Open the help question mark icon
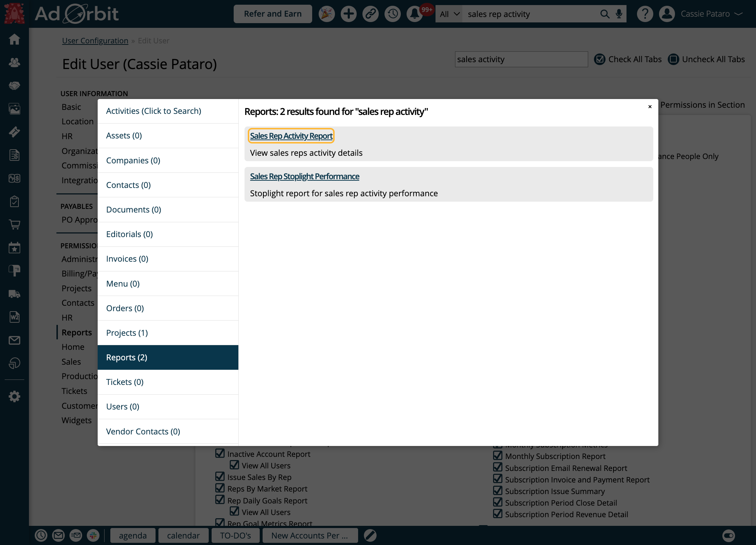Image resolution: width=756 pixels, height=545 pixels. (x=645, y=14)
